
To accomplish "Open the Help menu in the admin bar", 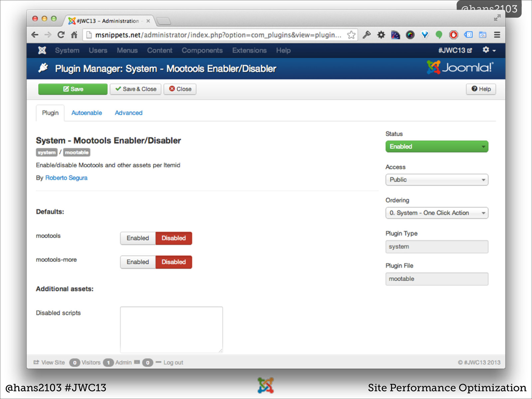I will click(x=283, y=50).
